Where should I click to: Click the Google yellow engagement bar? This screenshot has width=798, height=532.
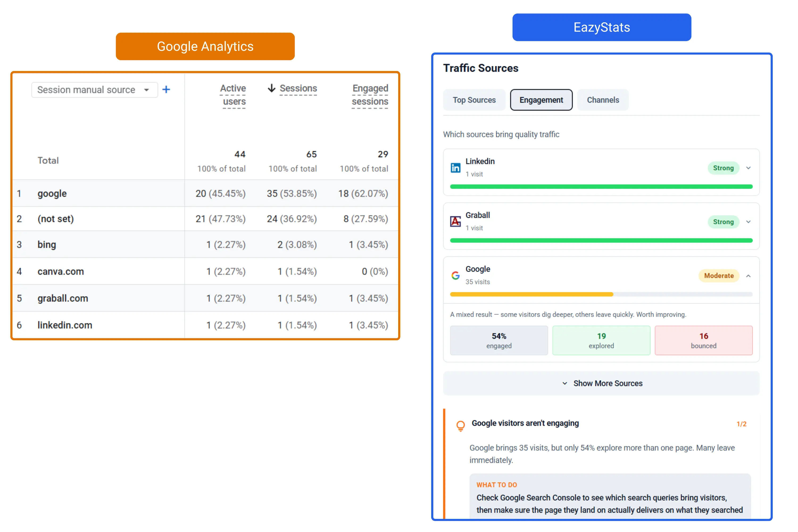[x=531, y=294]
